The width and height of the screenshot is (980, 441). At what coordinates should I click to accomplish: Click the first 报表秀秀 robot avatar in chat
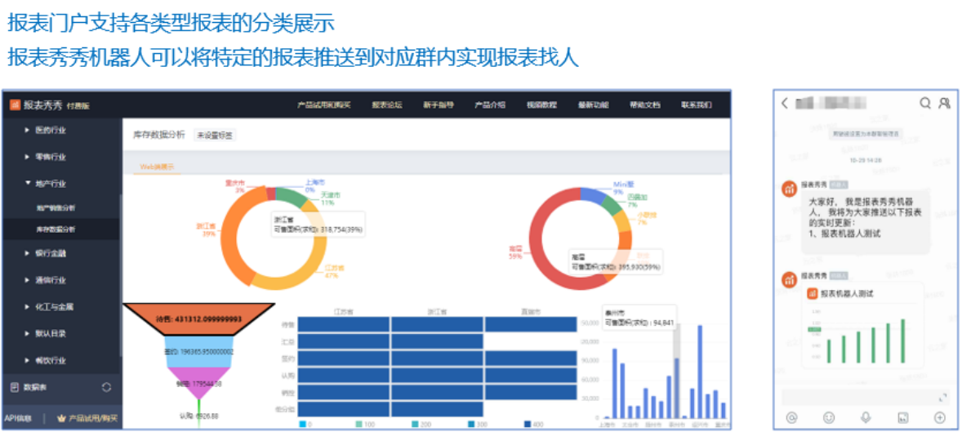(789, 189)
